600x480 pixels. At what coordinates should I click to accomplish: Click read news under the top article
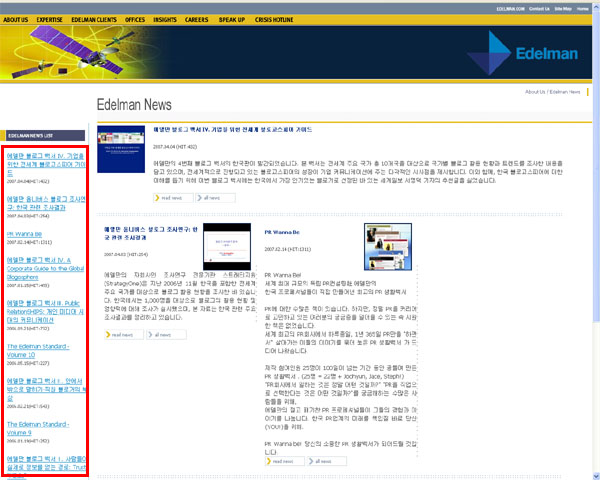point(173,198)
